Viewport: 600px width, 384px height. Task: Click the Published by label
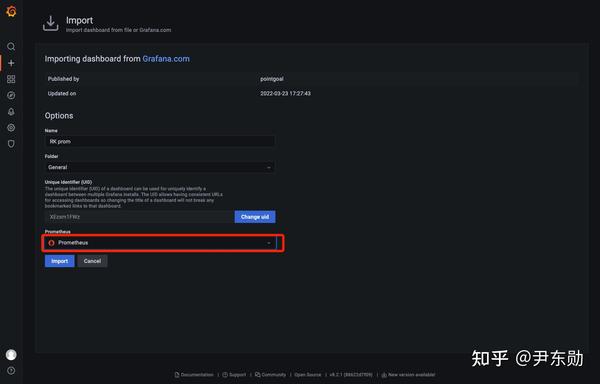pos(64,79)
